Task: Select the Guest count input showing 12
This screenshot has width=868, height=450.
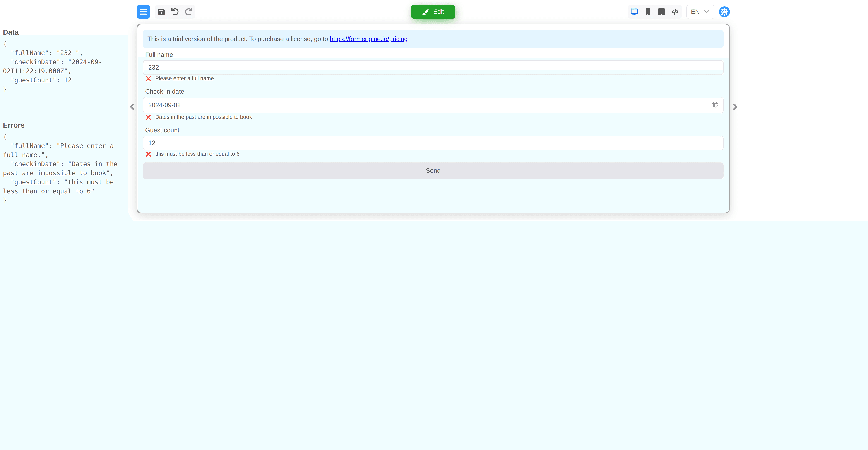Action: pos(433,143)
